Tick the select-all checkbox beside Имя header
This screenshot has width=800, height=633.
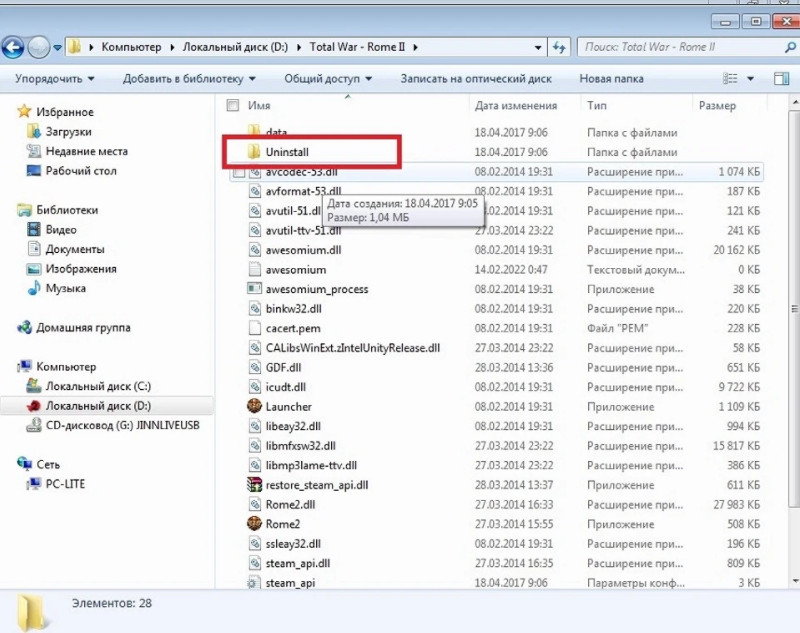coord(233,105)
